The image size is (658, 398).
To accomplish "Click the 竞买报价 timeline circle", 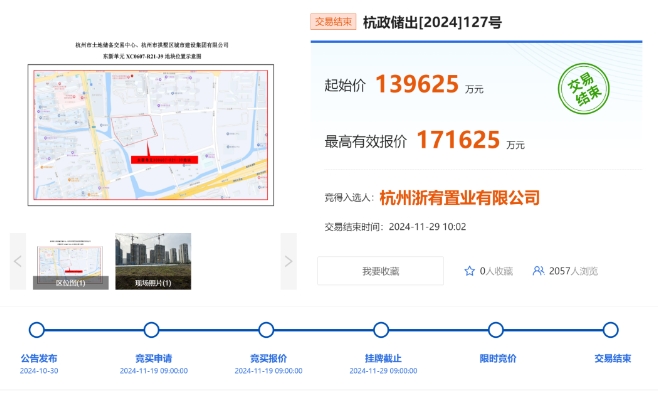I will [266, 330].
